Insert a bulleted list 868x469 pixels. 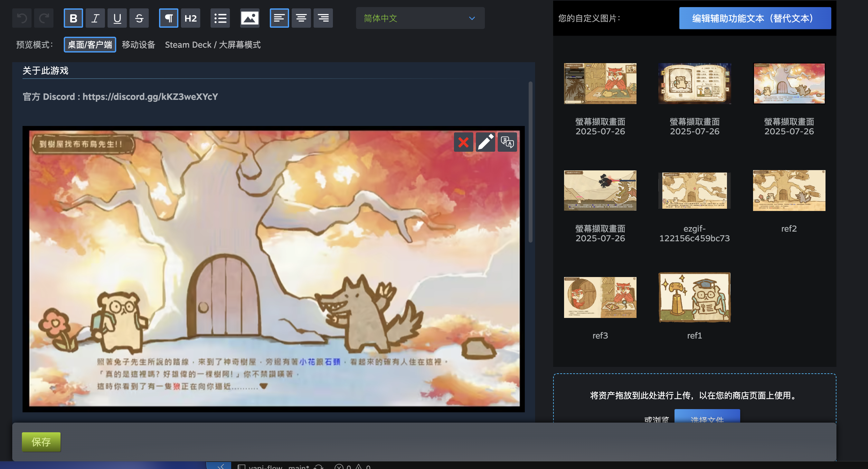click(220, 18)
